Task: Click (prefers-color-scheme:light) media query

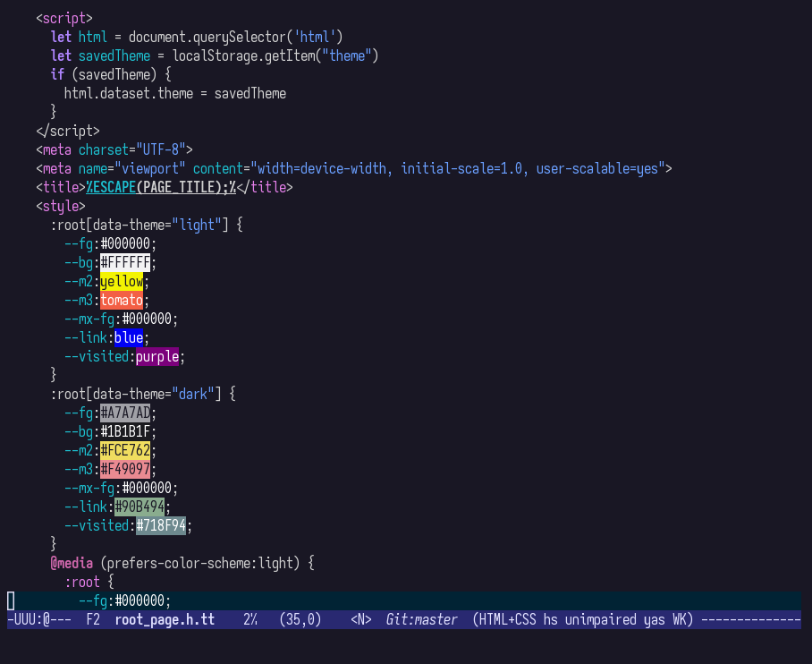Action: click(x=200, y=564)
